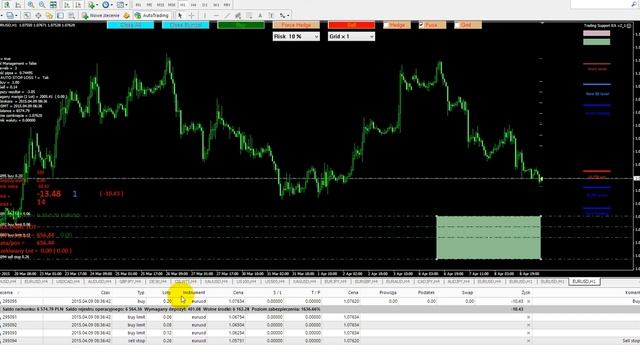This screenshot has width=640, height=360.
Task: Open dropdown arrow beside templates icon
Action: pos(126,5)
